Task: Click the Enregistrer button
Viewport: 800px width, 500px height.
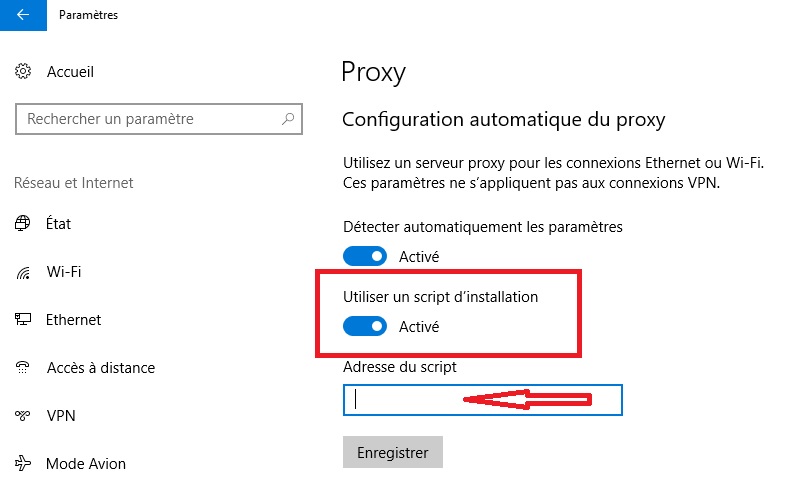Action: point(393,452)
